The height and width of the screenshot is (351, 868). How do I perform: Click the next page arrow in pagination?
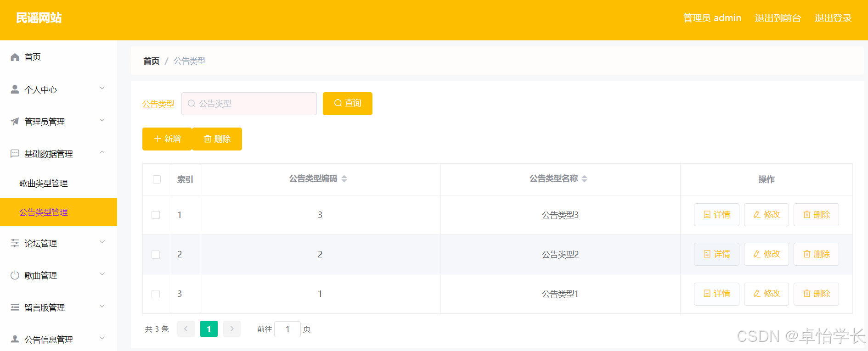coord(232,329)
